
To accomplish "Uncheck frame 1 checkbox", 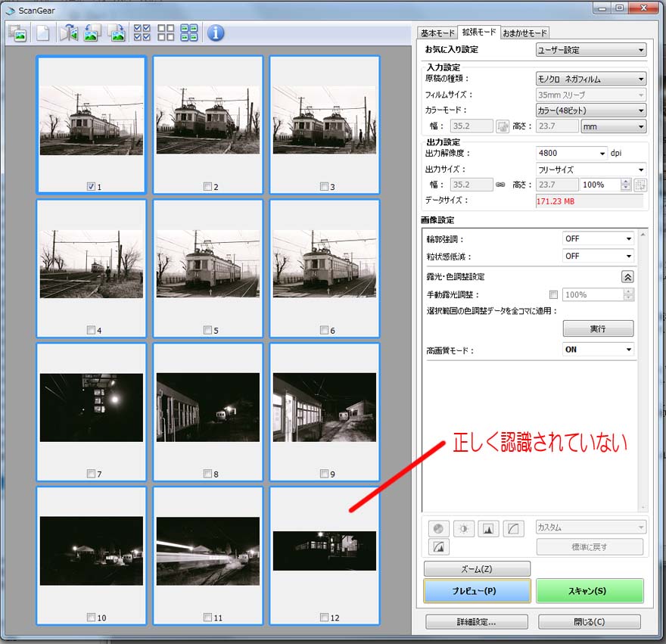I will click(x=91, y=186).
